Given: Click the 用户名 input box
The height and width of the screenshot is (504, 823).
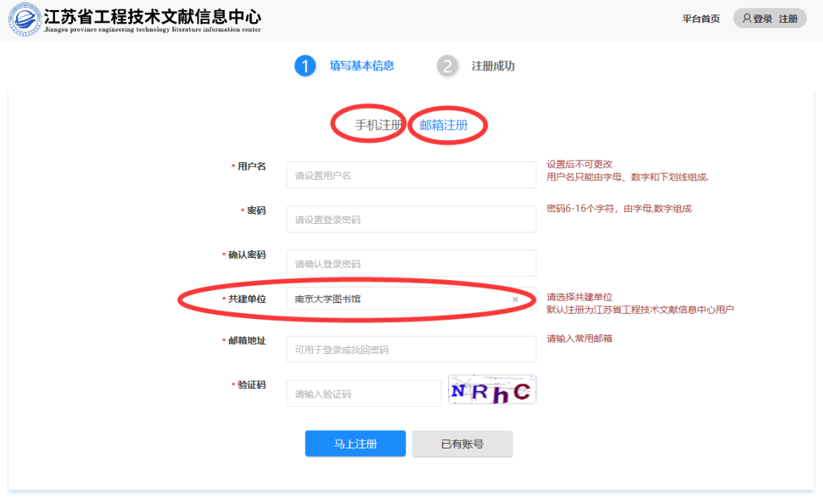Looking at the screenshot, I should 411,174.
